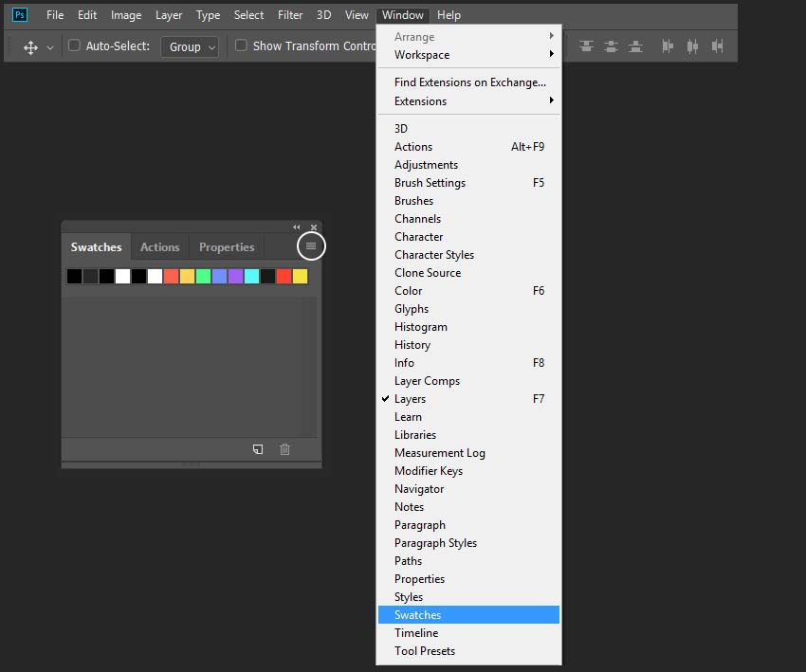Viewport: 806px width, 672px height.
Task: Expand the Arrange submenu
Action: click(x=468, y=36)
